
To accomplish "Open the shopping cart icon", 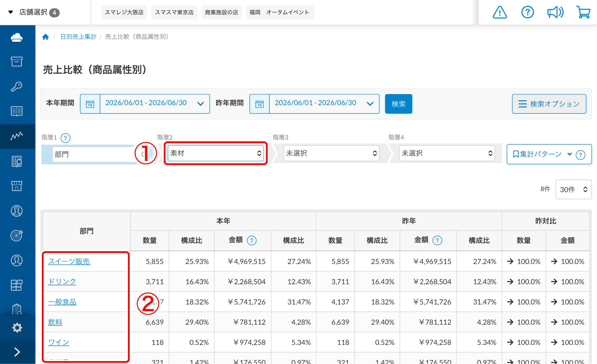I will pos(583,12).
